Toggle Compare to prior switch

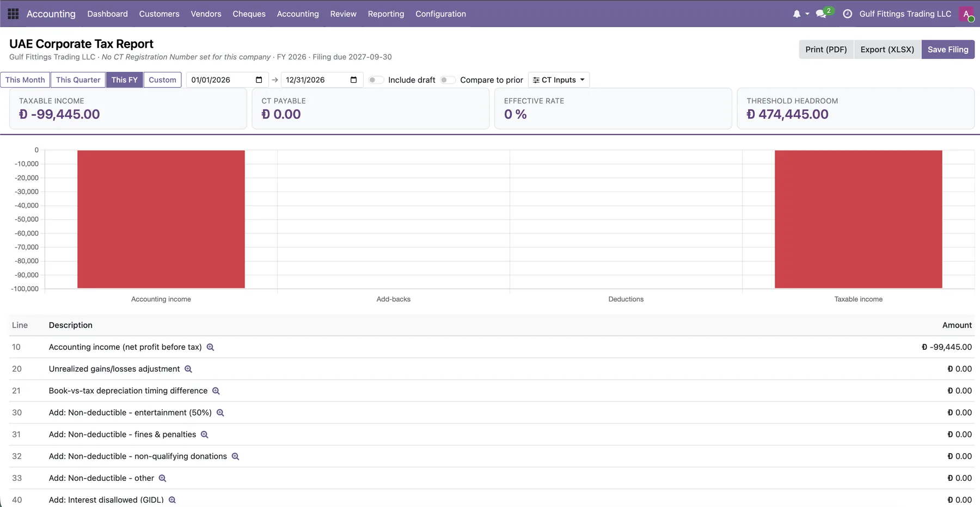pyautogui.click(x=448, y=80)
